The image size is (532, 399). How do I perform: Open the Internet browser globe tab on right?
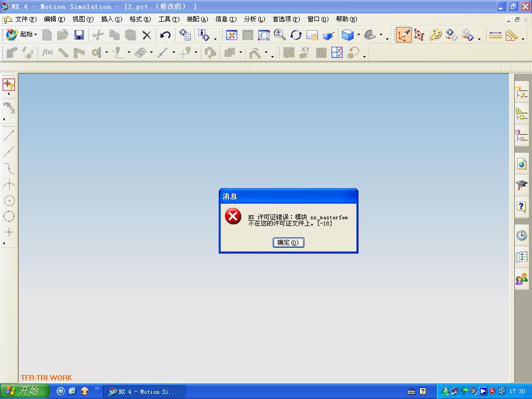coord(522,164)
